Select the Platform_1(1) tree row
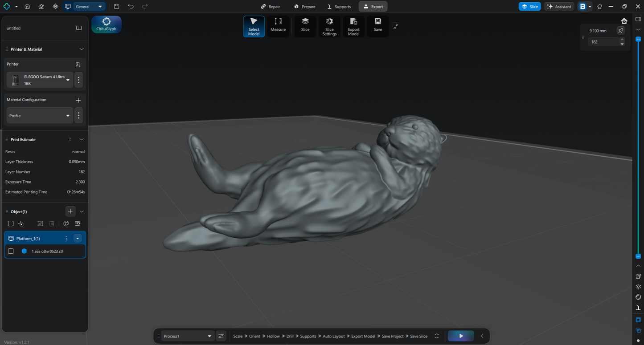The width and height of the screenshot is (644, 345). pos(45,239)
